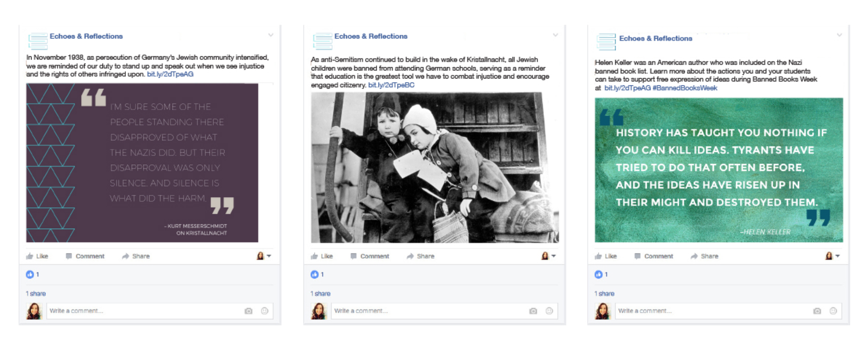The image size is (868, 357).
Task: Open the black and white children's photo
Action: 434,167
